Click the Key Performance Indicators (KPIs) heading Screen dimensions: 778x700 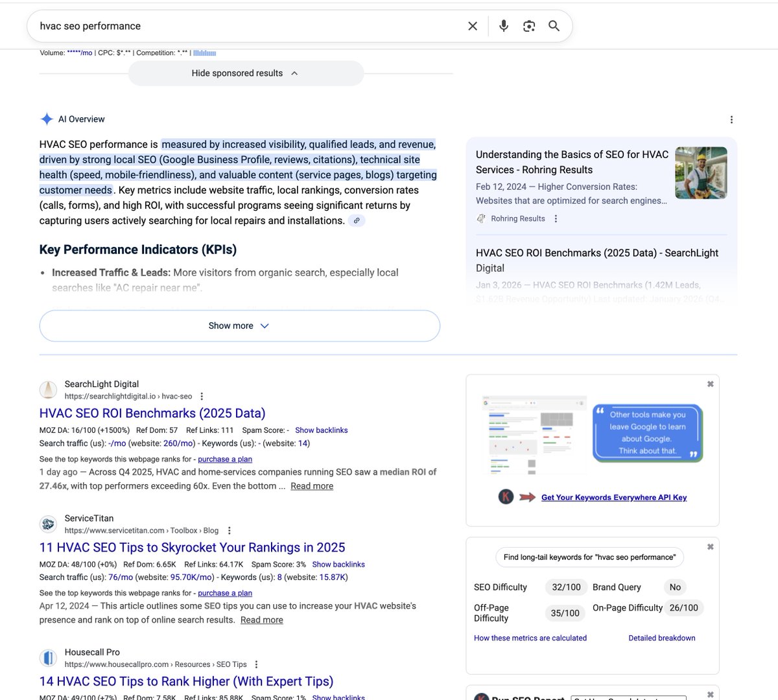[x=138, y=250]
